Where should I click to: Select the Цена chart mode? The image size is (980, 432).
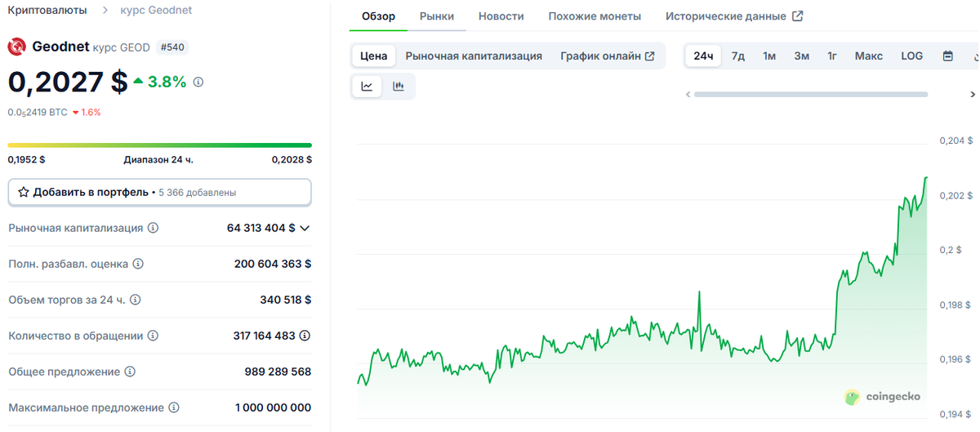(x=374, y=56)
